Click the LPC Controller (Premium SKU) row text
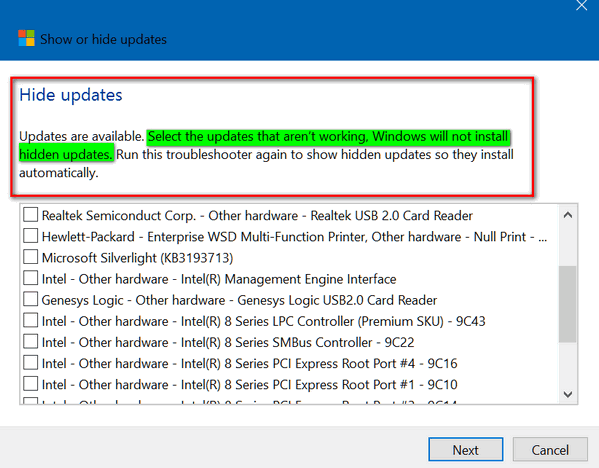Viewport: 599px width, 468px height. 264,321
